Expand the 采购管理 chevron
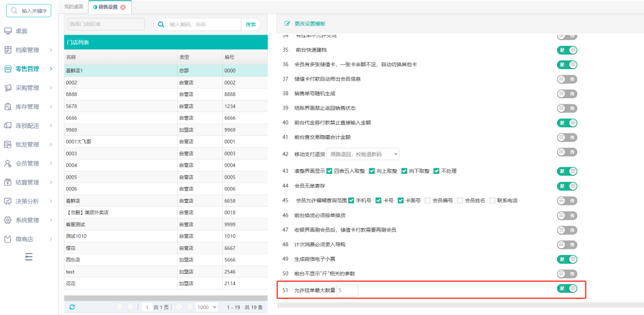The width and height of the screenshot is (644, 315). (51, 88)
